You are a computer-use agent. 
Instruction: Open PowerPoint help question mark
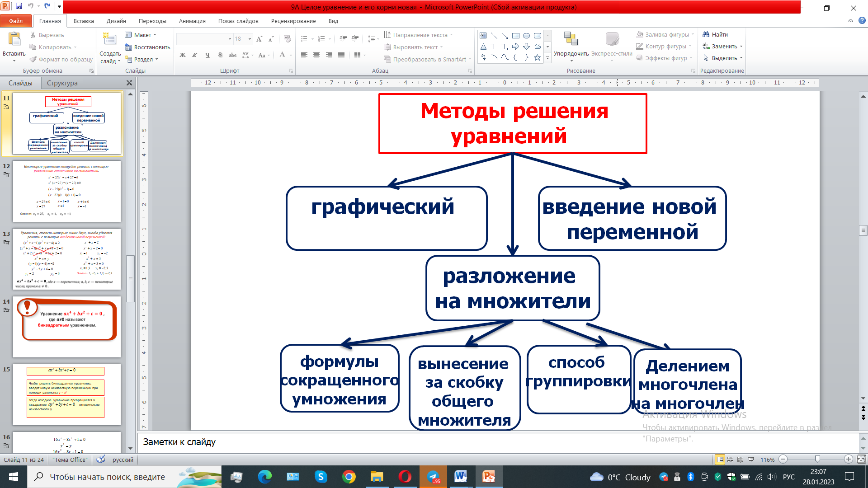(862, 21)
